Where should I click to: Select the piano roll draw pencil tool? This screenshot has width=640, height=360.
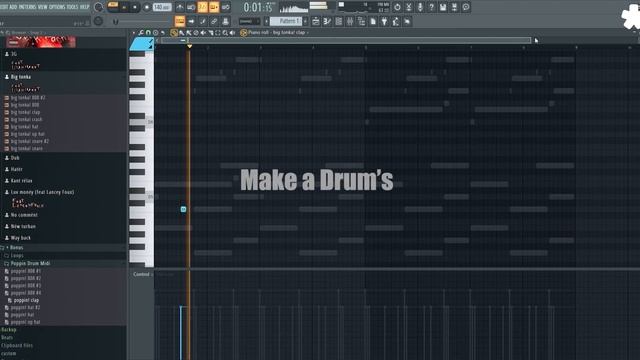(x=174, y=33)
